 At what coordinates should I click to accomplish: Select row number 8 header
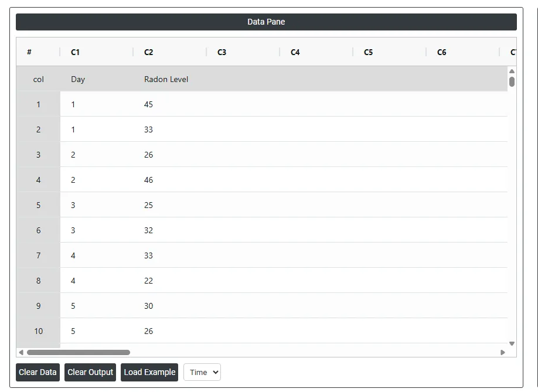coord(38,281)
